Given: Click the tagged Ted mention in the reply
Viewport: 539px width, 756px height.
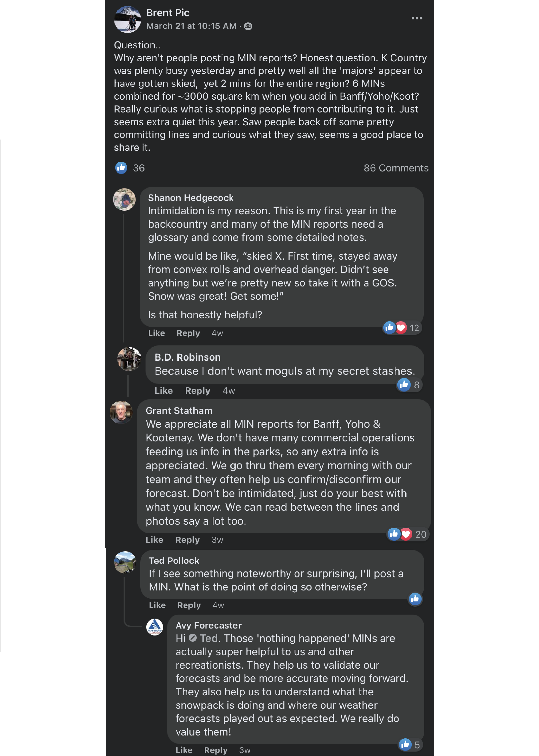Looking at the screenshot, I should tap(208, 638).
